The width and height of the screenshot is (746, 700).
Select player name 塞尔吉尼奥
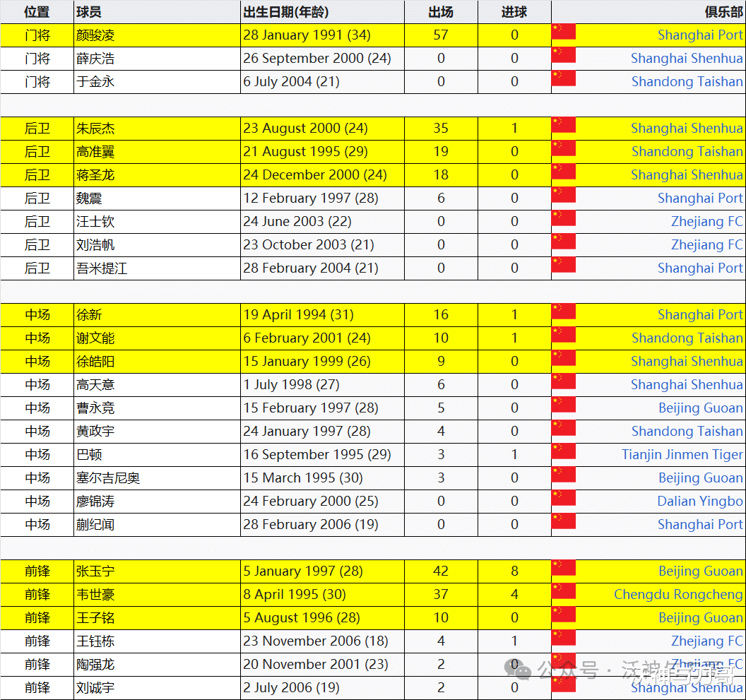pyautogui.click(x=108, y=478)
